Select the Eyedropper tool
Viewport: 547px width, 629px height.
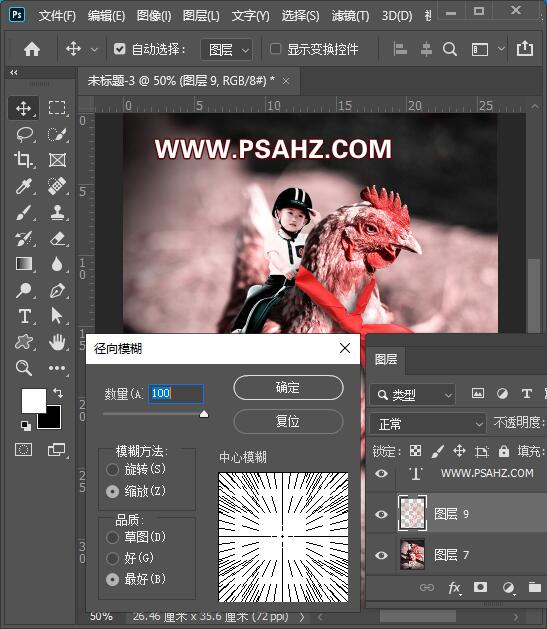click(x=24, y=186)
